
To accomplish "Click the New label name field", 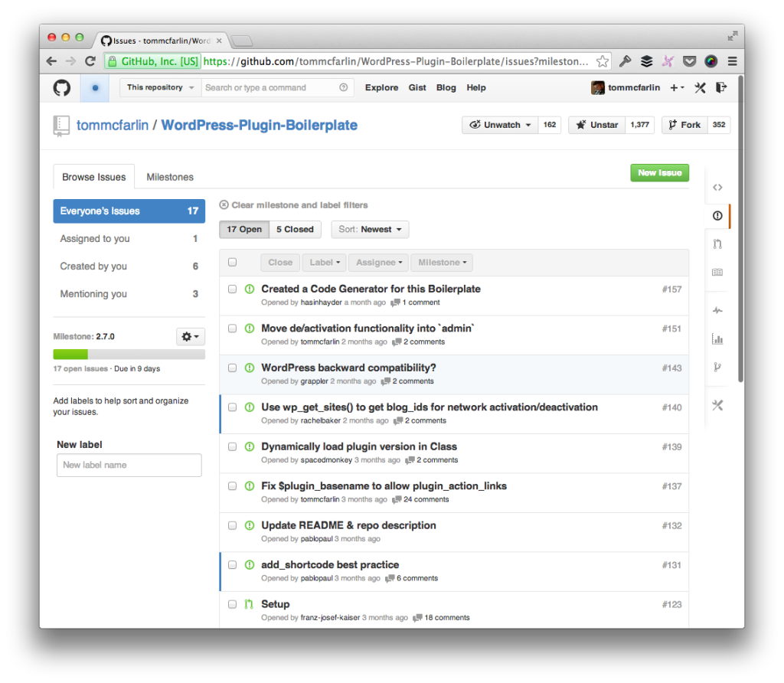I will (x=129, y=465).
